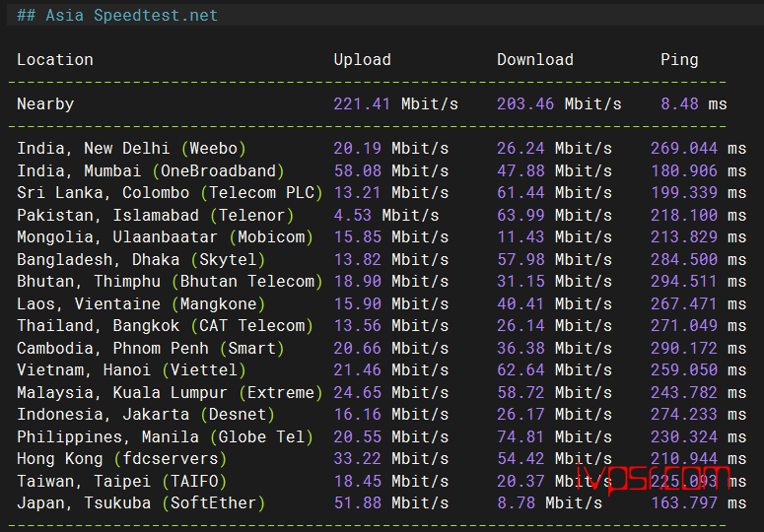Click 'Malaysia, Kuala Lumpur (Extreme)' row
Viewport: 764px width, 532px height.
click(x=170, y=392)
